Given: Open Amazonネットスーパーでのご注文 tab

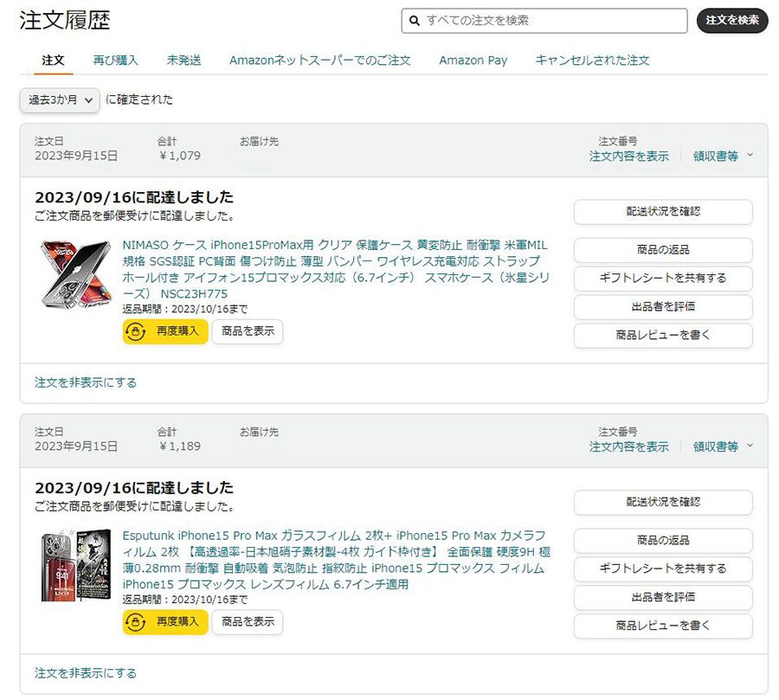Looking at the screenshot, I should coord(320,61).
